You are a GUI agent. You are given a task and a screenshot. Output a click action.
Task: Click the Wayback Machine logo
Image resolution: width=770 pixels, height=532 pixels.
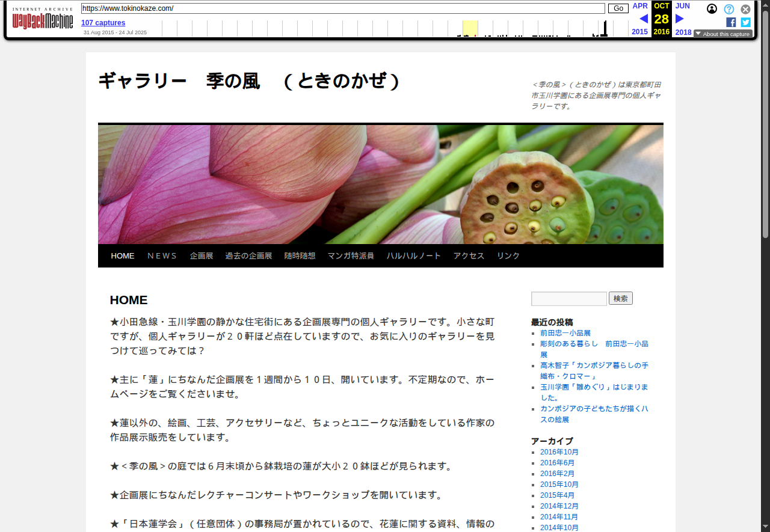click(43, 20)
